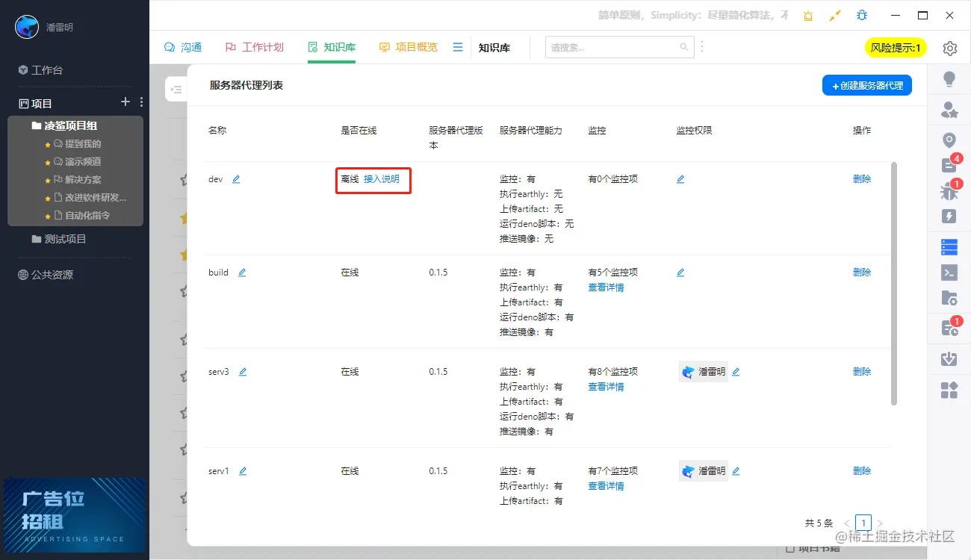This screenshot has height=560, width=971.
Task: Click the vertical dots beside search box
Action: 701,47
